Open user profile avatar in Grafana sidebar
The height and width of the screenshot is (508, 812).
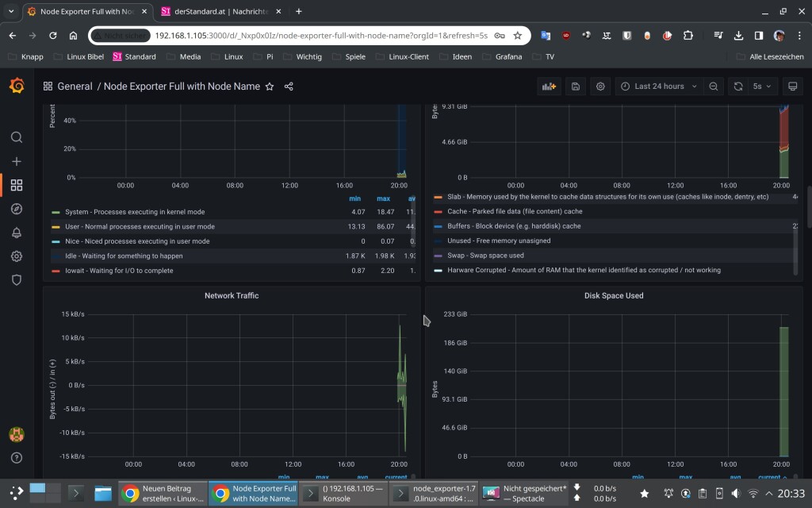pos(17,434)
